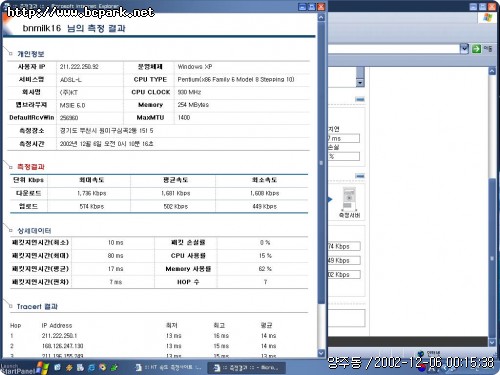Click the Windows flag logo throbber
The width and height of the screenshot is (500, 375).
click(487, 18)
